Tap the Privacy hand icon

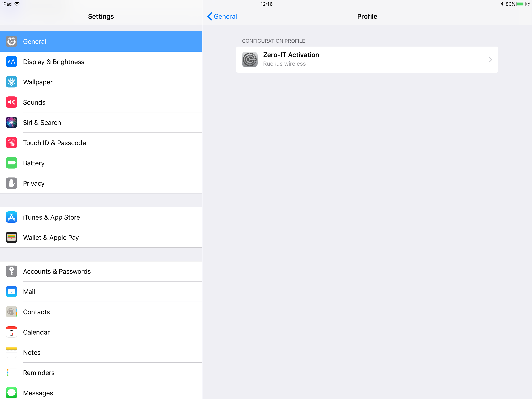pyautogui.click(x=11, y=183)
